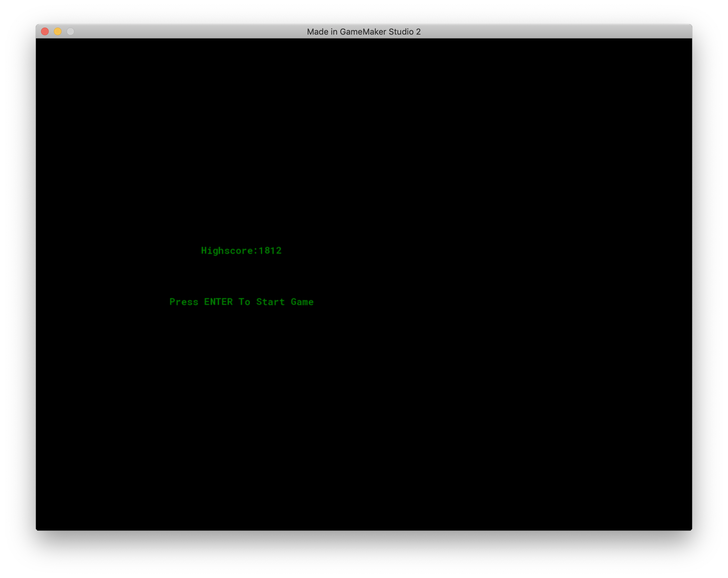Click the greyed-out zoom window button
This screenshot has height=578, width=728.
(x=70, y=31)
